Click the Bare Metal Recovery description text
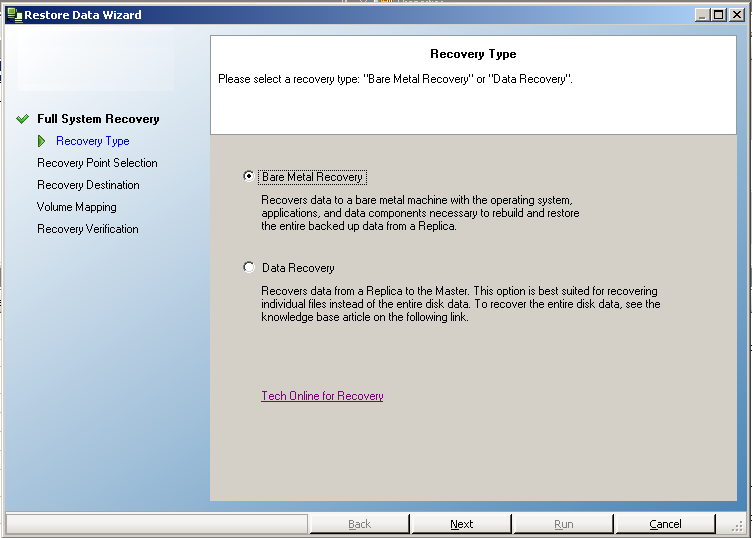752x538 pixels. (420, 213)
